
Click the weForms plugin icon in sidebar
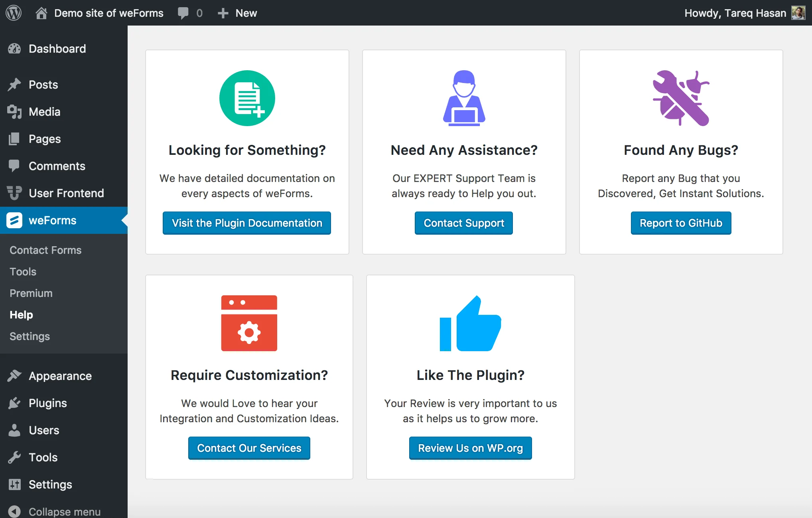[15, 220]
